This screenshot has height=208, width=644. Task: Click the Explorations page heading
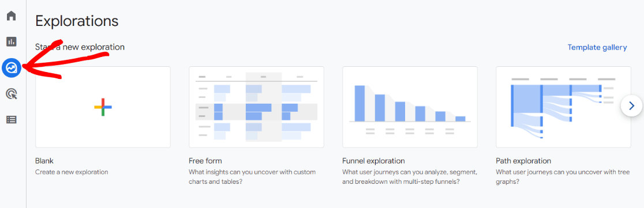pos(77,21)
